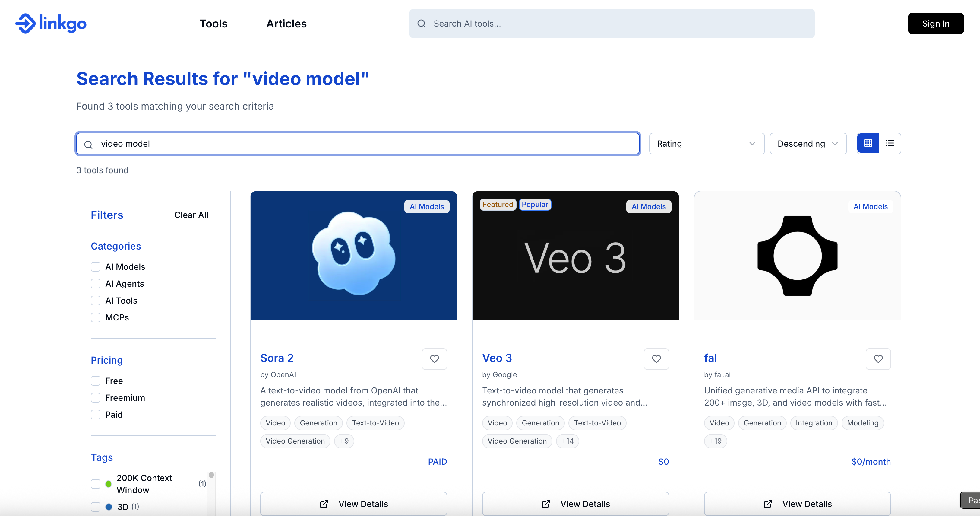This screenshot has width=980, height=516.
Task: Click the Sign In button
Action: click(935, 24)
